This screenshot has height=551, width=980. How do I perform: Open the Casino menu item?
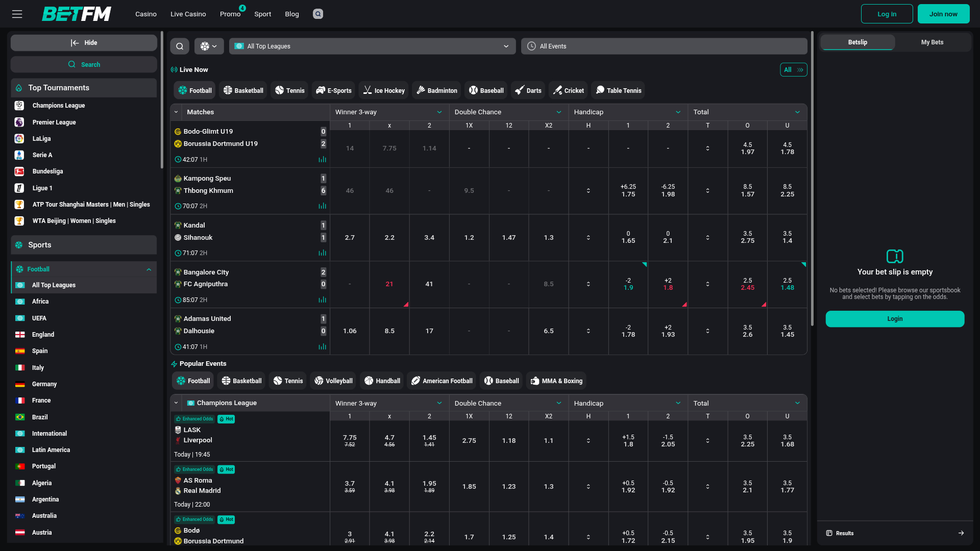tap(146, 14)
